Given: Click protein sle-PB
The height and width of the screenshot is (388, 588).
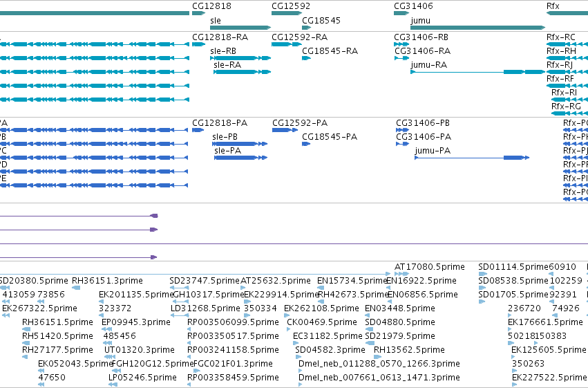Looking at the screenshot, I should (225, 137).
